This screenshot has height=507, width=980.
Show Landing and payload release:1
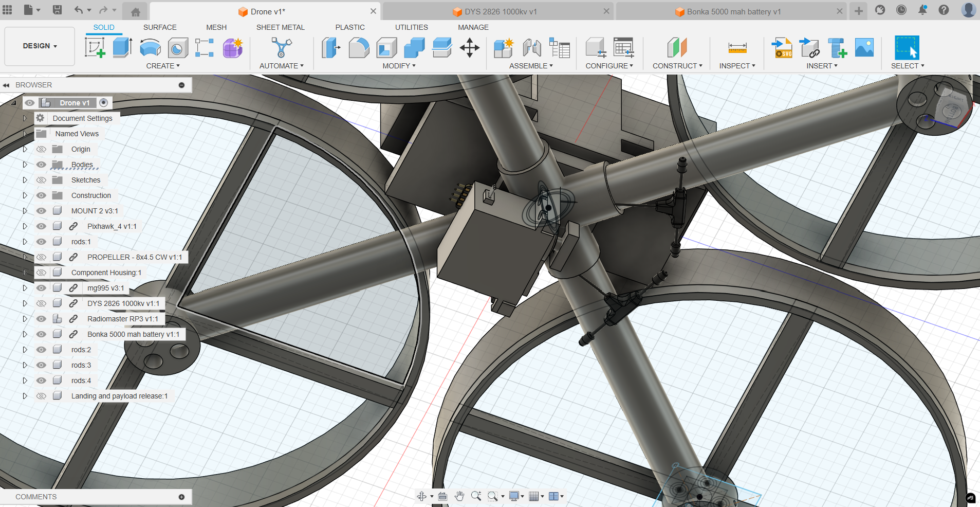pyautogui.click(x=41, y=396)
